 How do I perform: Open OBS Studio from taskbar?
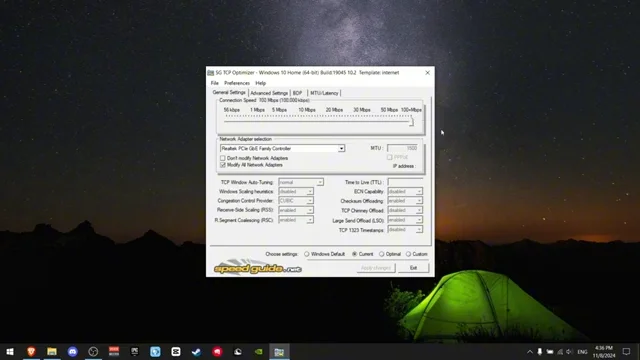pos(93,351)
